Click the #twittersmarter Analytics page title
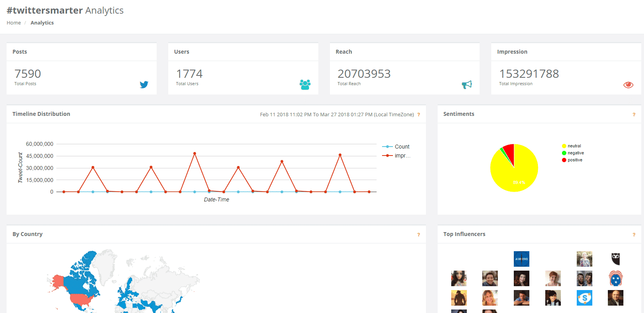 pos(65,10)
